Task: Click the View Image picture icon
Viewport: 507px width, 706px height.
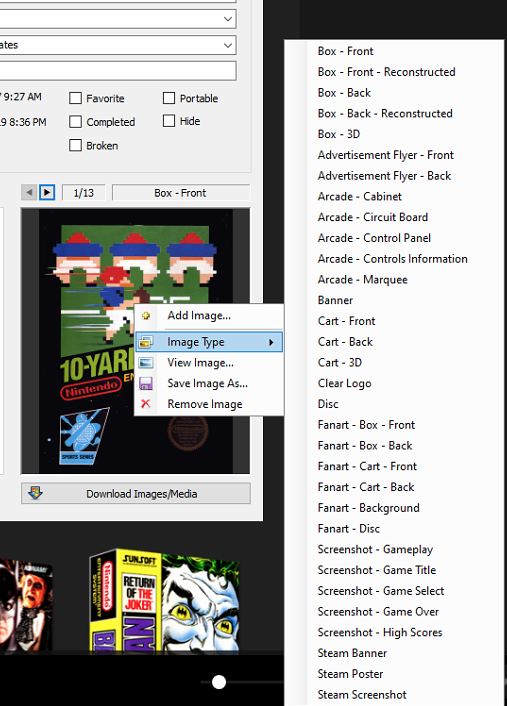Action: point(146,362)
